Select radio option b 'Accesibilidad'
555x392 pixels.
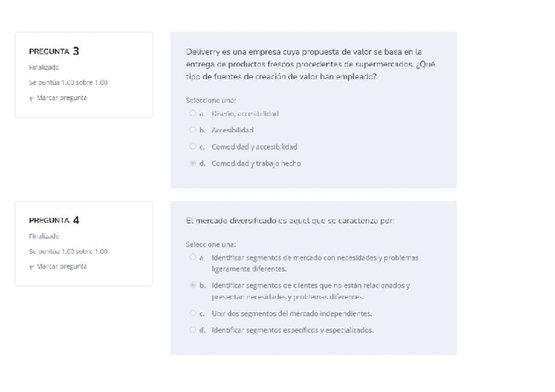tap(193, 130)
